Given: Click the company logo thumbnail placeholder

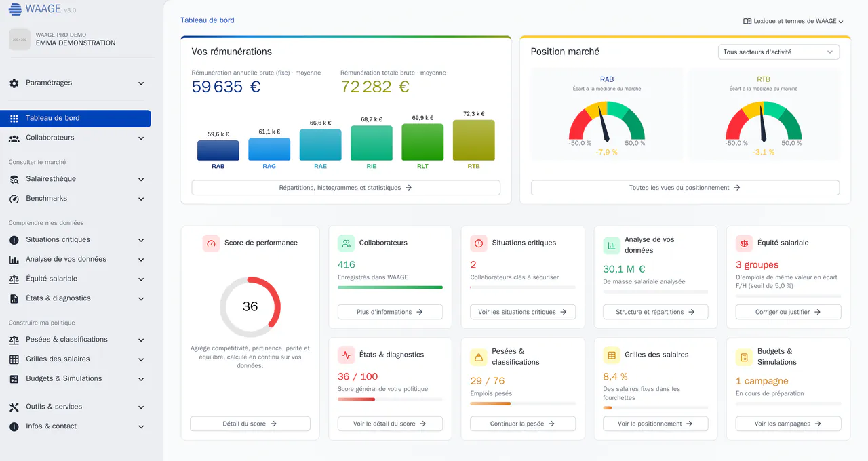Looking at the screenshot, I should click(x=20, y=39).
